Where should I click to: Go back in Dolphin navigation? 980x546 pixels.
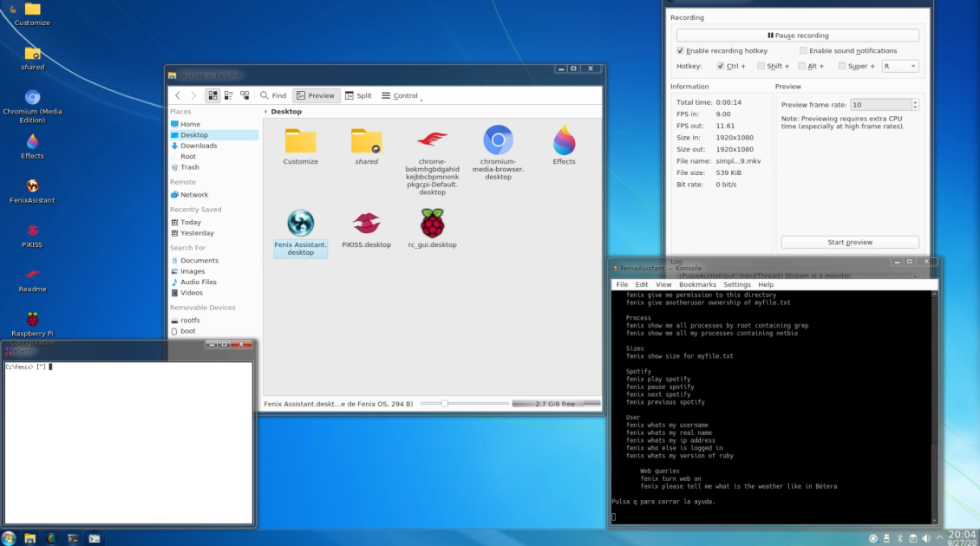tap(178, 95)
